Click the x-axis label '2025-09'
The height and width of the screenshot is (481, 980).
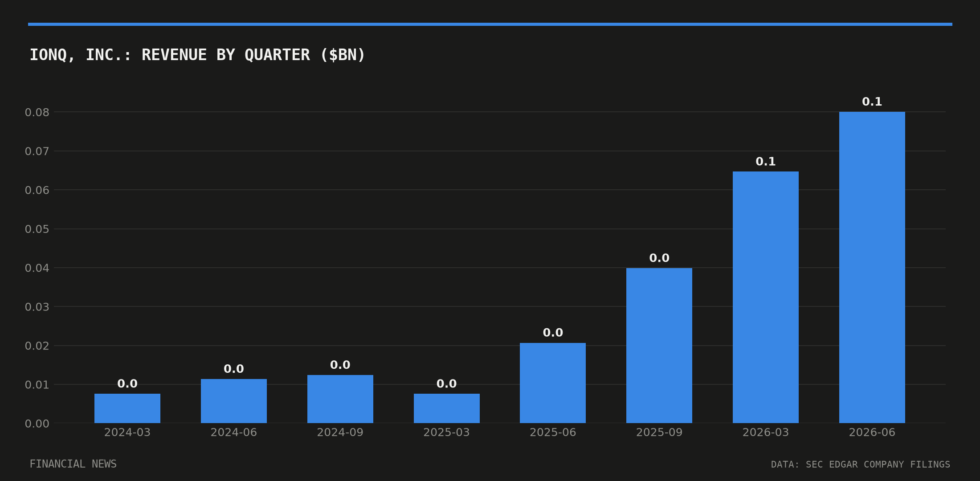[x=659, y=432]
